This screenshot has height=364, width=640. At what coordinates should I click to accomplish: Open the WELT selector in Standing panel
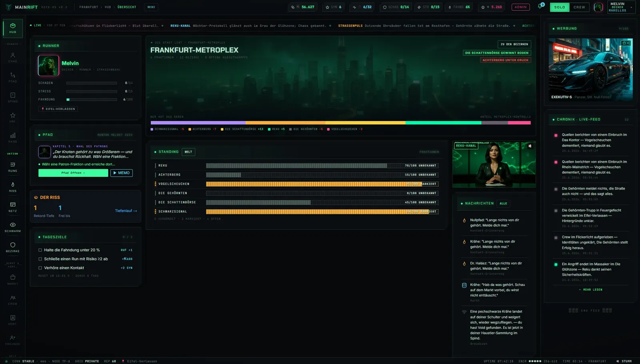pyautogui.click(x=188, y=152)
